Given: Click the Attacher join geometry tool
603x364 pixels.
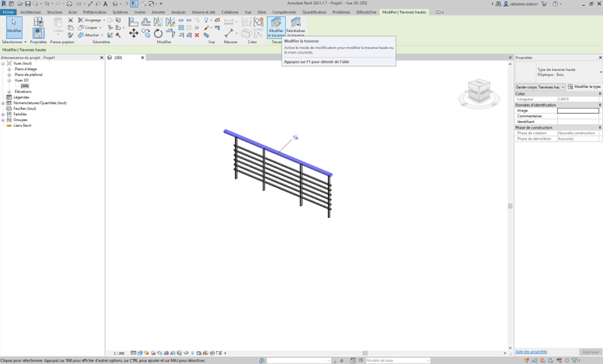Looking at the screenshot, I should point(89,35).
